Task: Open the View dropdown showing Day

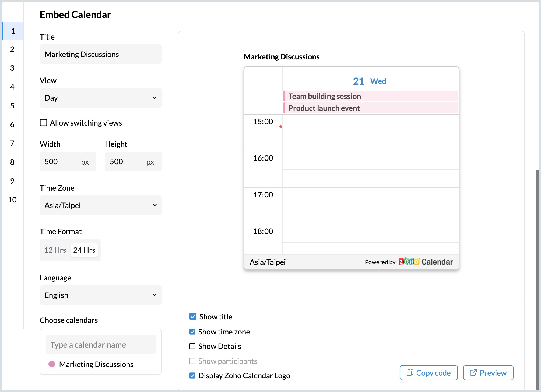Action: [101, 98]
